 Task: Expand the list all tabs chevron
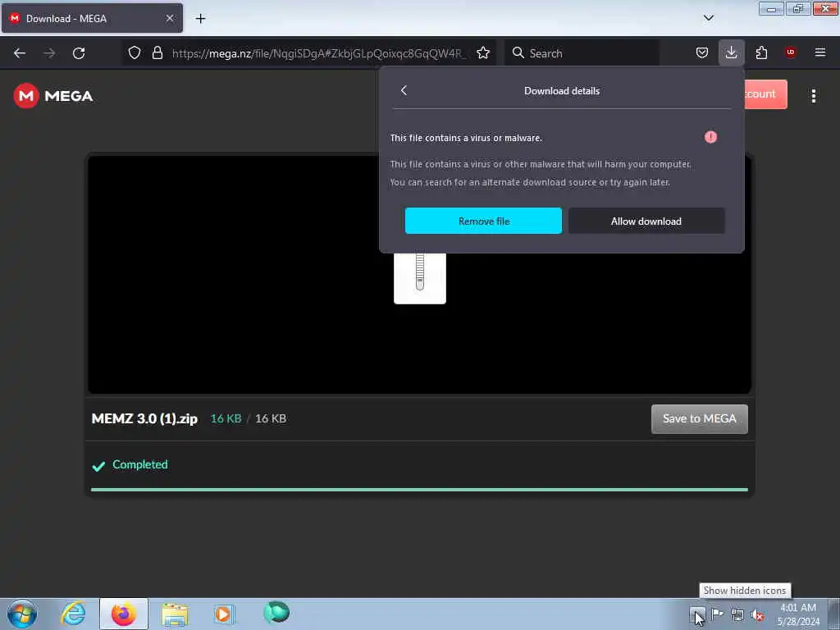coord(708,18)
